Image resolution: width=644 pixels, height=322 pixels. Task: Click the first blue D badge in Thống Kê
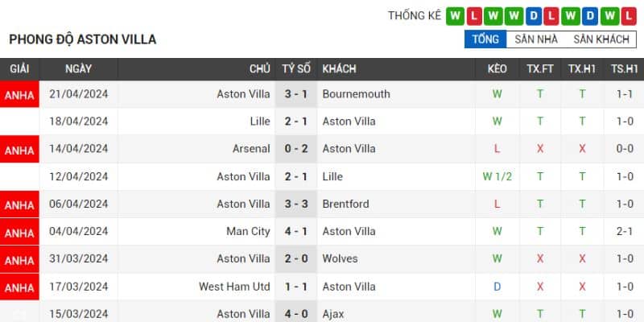[x=533, y=16]
